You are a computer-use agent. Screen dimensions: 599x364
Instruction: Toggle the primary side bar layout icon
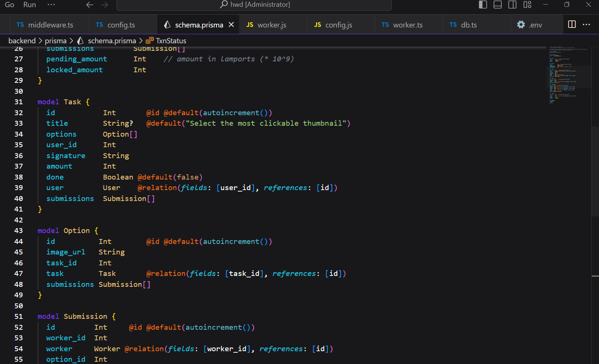click(483, 5)
